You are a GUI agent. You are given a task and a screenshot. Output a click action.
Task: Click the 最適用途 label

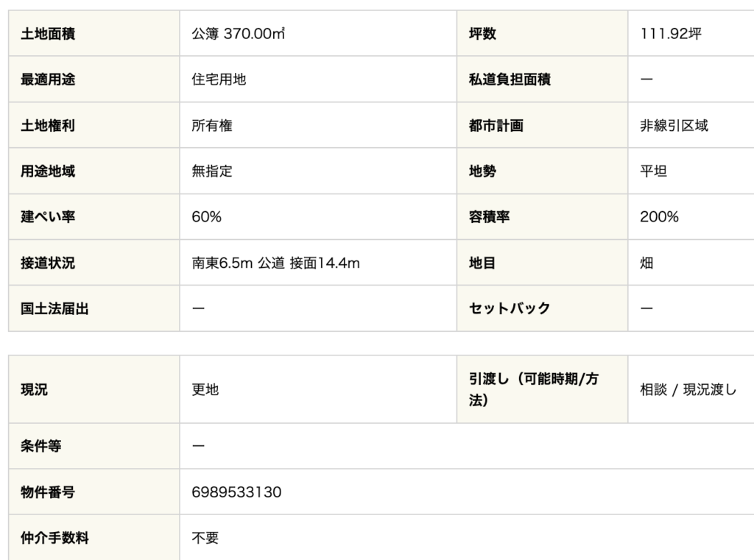[48, 79]
